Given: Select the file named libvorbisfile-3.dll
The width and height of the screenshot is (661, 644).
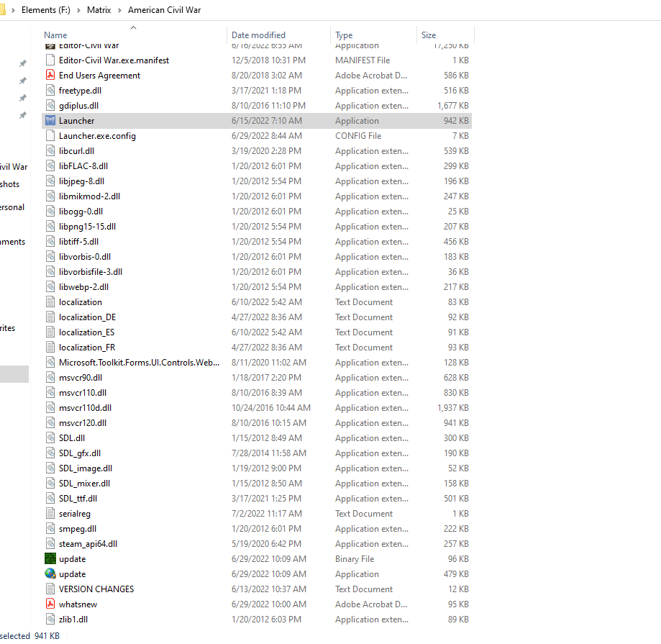Looking at the screenshot, I should coord(90,271).
